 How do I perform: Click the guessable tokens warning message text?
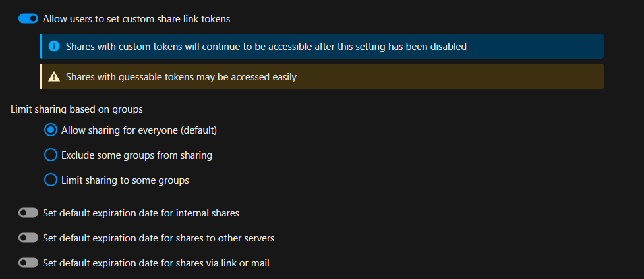181,77
